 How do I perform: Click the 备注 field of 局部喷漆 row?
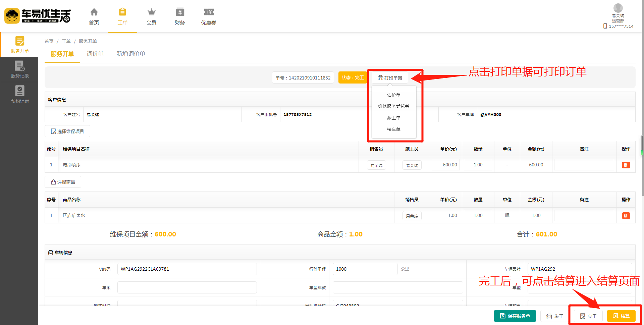point(584,165)
